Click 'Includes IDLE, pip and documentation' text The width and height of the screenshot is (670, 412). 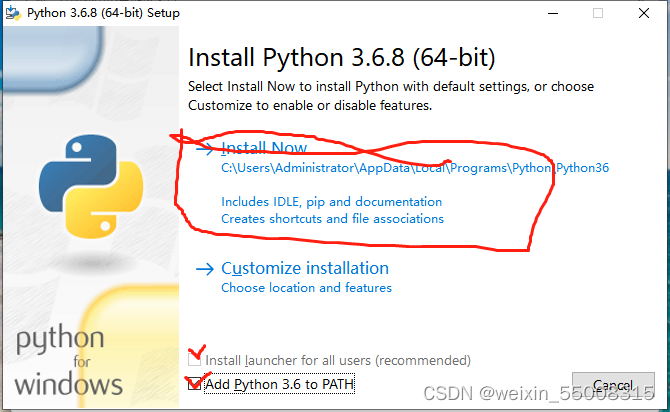click(332, 202)
